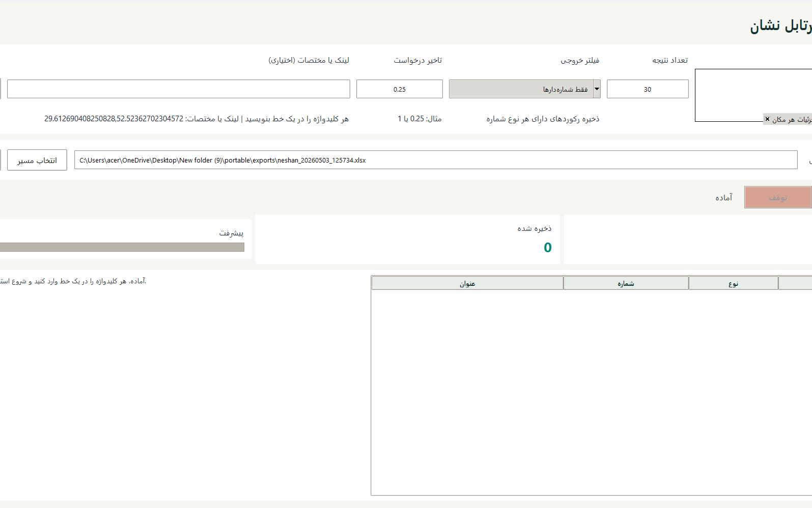Click the 'لینک یا مختصات (اختیاری)' label
This screenshot has width=812, height=508.
click(x=309, y=60)
